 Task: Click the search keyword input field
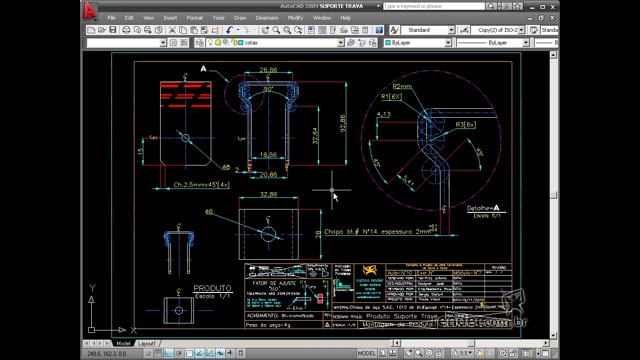coord(434,6)
